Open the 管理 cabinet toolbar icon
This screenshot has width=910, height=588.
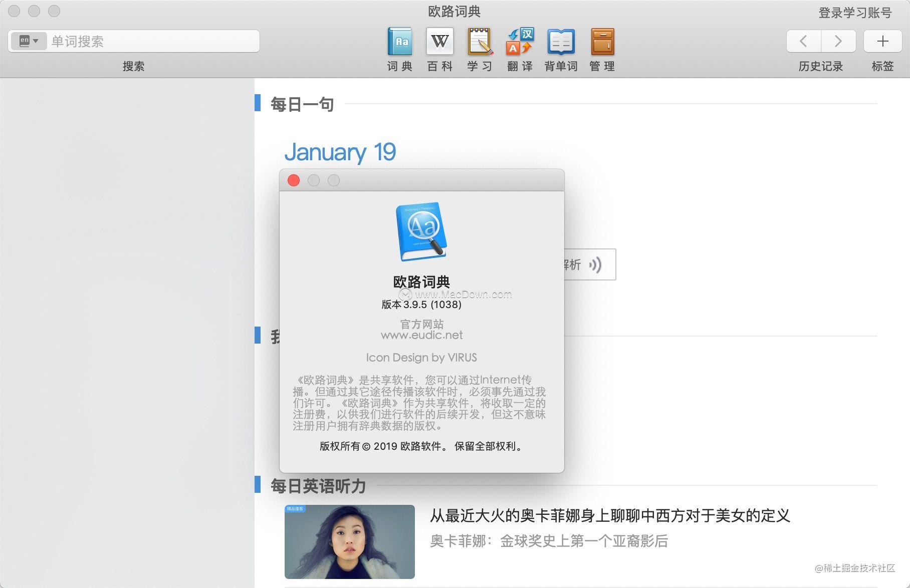pyautogui.click(x=602, y=42)
